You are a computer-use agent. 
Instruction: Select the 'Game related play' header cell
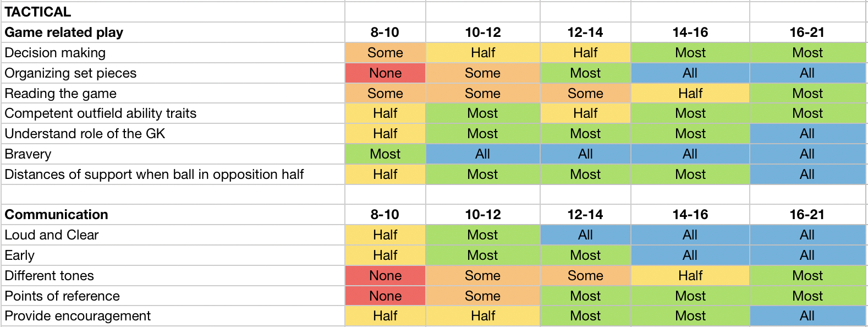[173, 32]
